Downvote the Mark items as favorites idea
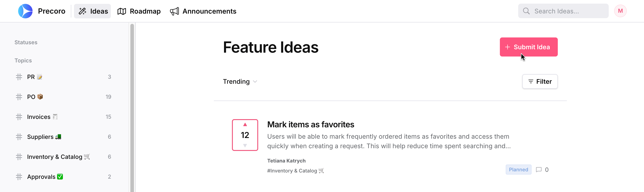This screenshot has height=192, width=644. (x=245, y=145)
